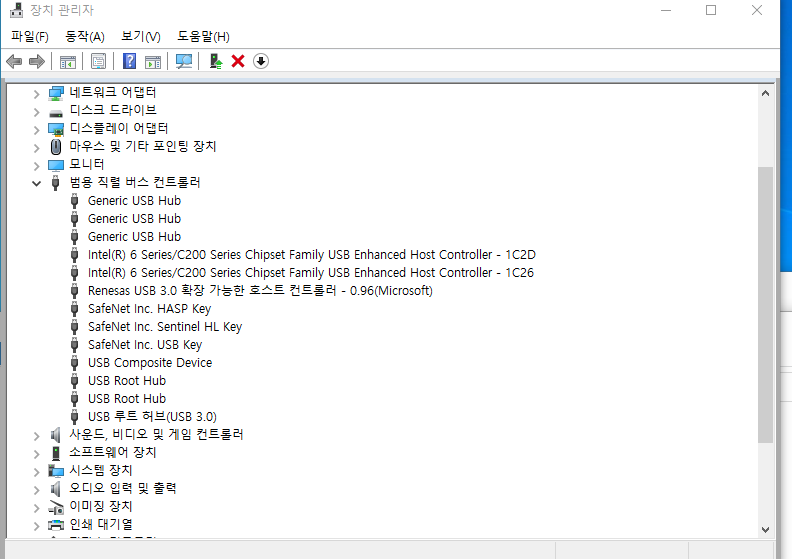Screen dimensions: 792x559
Task: Expand the 디스플레이 어댑터 category
Action: (x=37, y=129)
